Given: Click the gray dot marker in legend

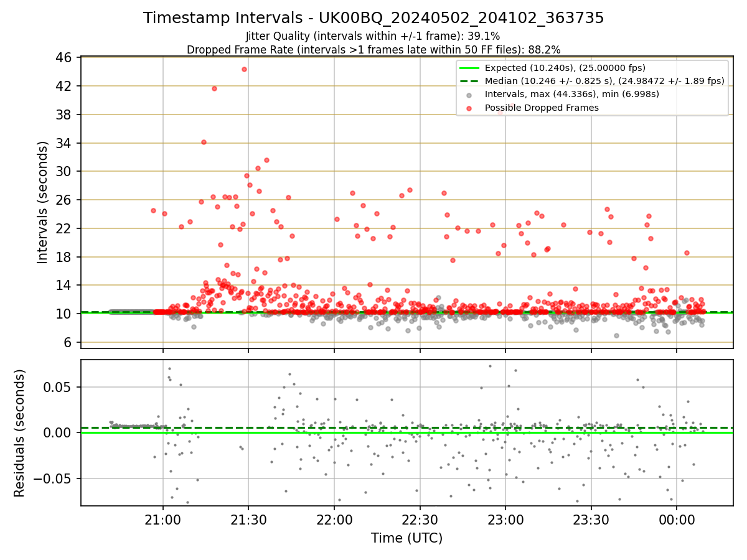Looking at the screenshot, I should pyautogui.click(x=469, y=95).
